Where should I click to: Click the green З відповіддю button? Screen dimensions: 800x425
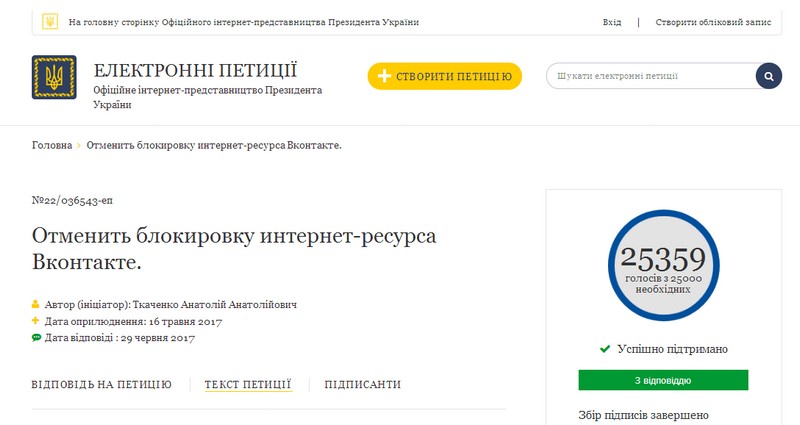[x=663, y=381]
